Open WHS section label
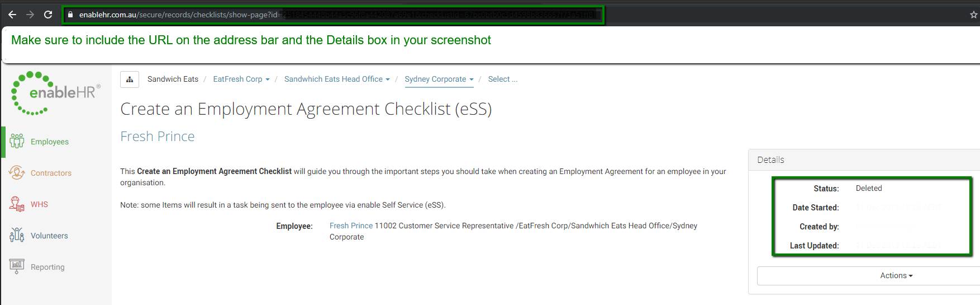 point(39,204)
